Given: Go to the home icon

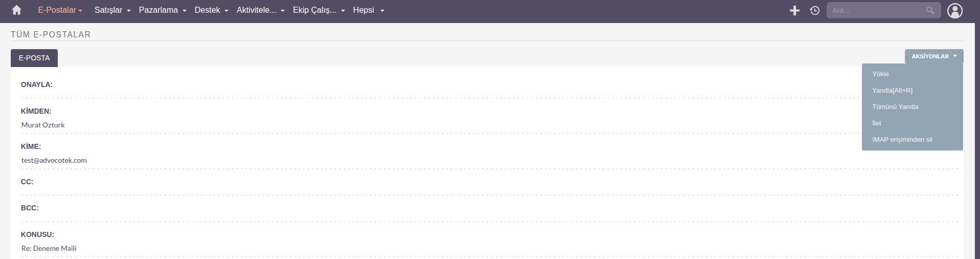Looking at the screenshot, I should coord(16,10).
